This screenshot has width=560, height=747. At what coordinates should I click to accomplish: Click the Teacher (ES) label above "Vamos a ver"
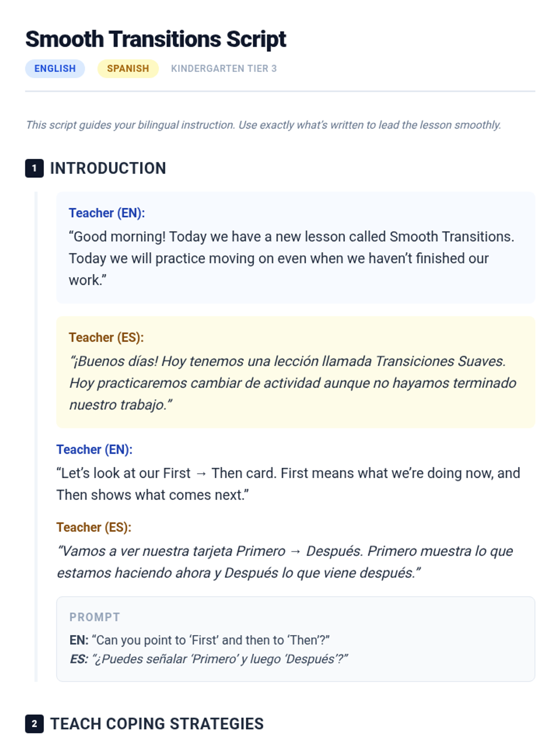pos(94,528)
